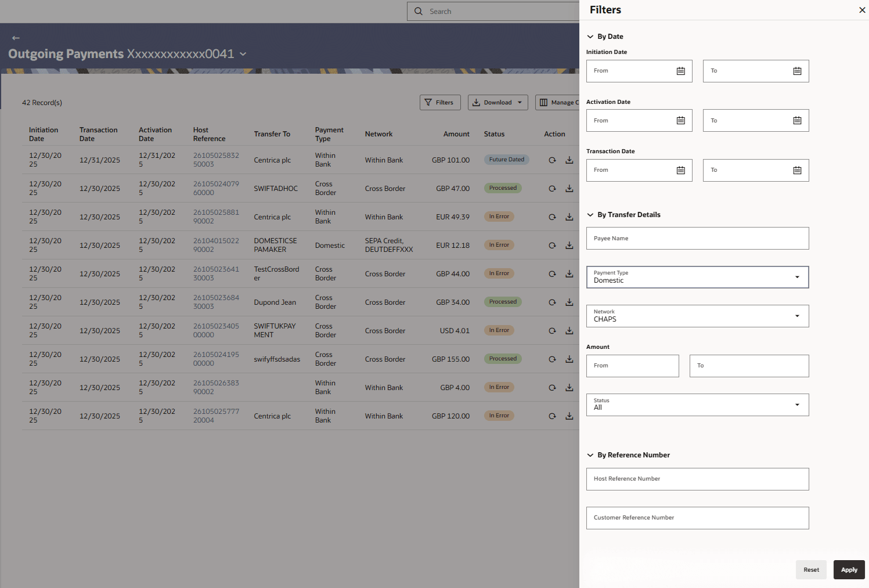The height and width of the screenshot is (588, 869).
Task: Focus the Payee Name field
Action: click(697, 238)
